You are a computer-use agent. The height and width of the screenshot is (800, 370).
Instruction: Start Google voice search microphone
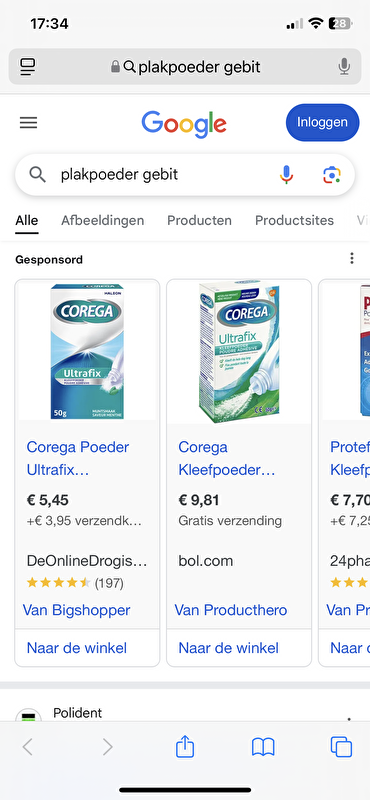point(287,174)
